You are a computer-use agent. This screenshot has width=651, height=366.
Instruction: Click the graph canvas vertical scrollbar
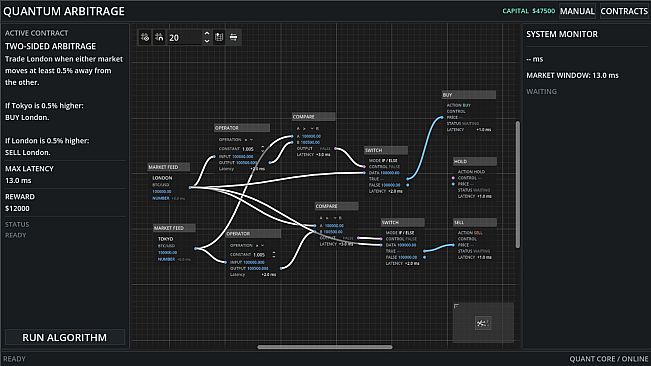pos(517,185)
